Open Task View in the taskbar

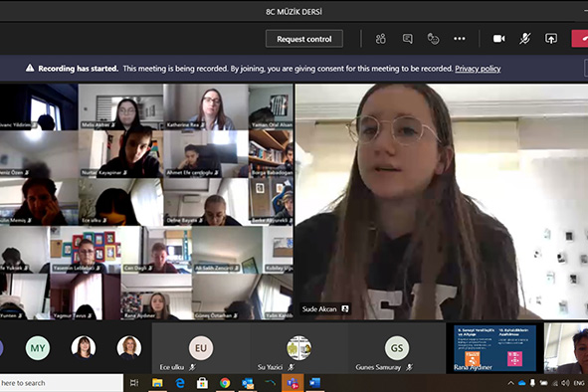click(x=134, y=383)
